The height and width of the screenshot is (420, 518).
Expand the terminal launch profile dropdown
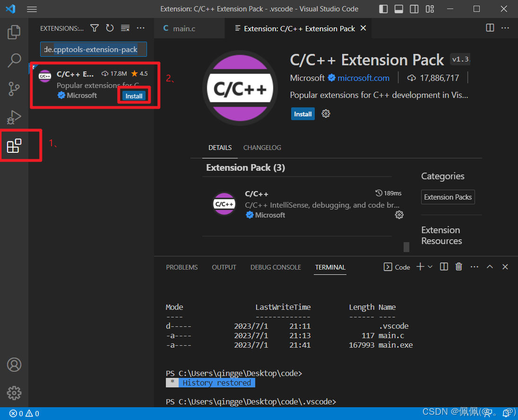click(x=430, y=267)
